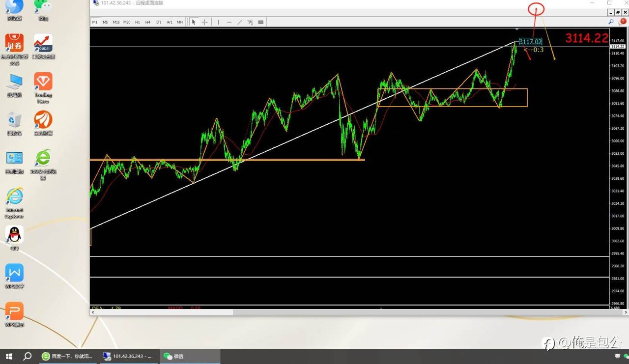Switch chart to the W1 weekly timeframe
629x364 pixels.
point(170,22)
